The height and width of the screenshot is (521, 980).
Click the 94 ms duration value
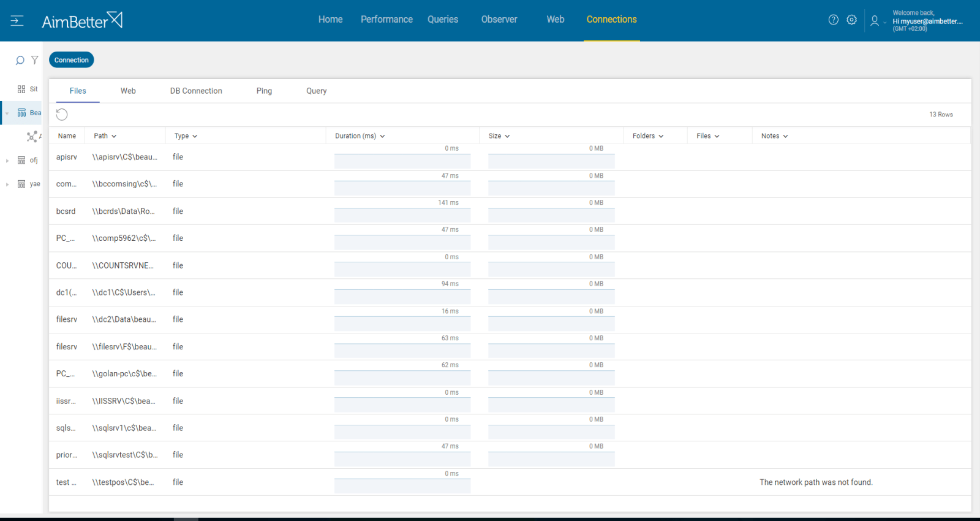(450, 284)
